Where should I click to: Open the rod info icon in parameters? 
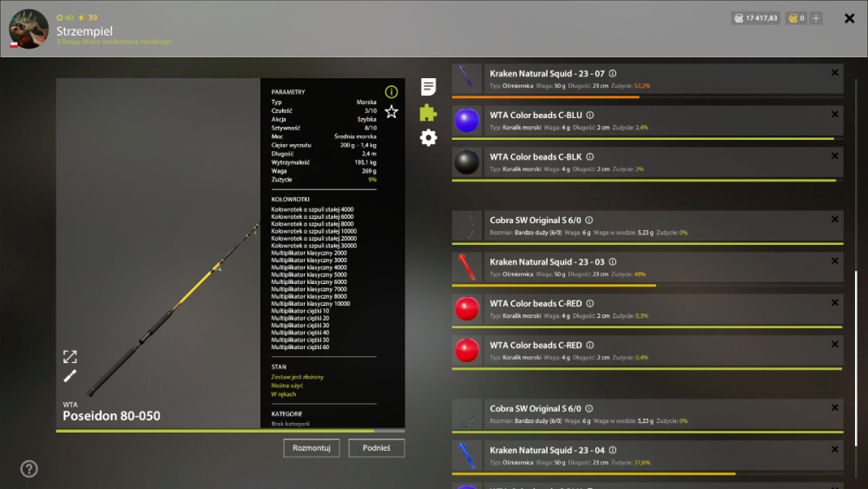(x=391, y=92)
